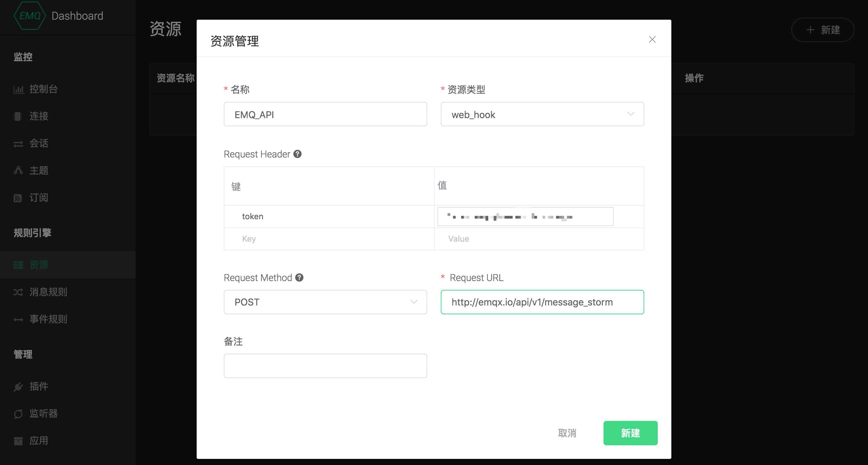The image size is (868, 465).
Task: Click the 规则引擎 section heading
Action: coord(33,233)
